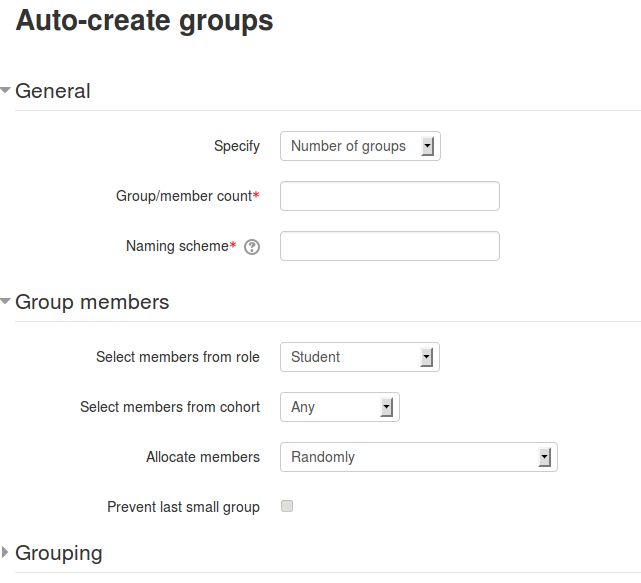Focus the Naming scheme text field
641x583 pixels.
390,246
